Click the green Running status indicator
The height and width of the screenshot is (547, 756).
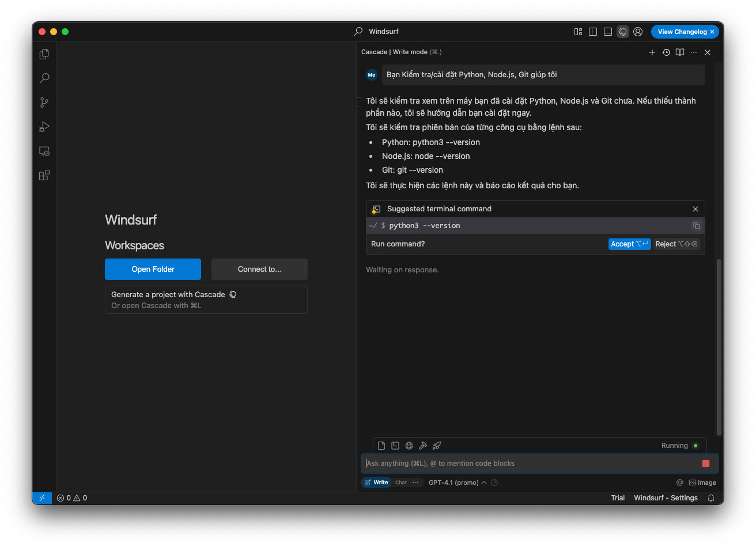[x=695, y=446]
